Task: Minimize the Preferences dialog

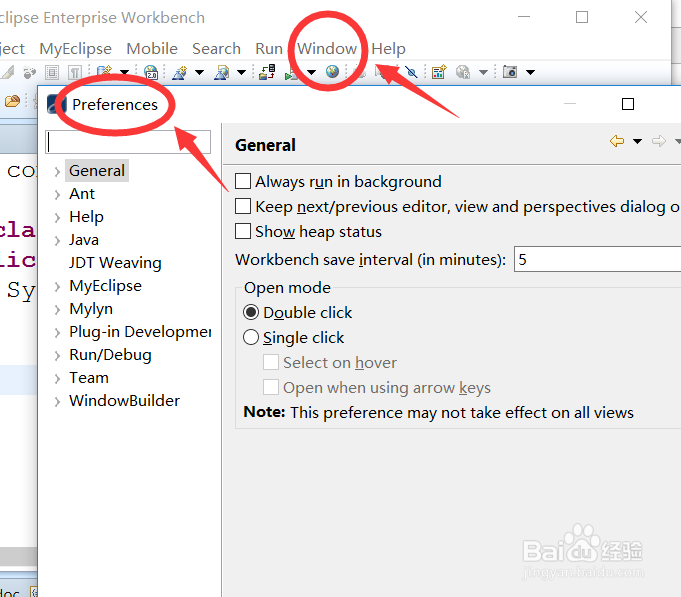Action: point(570,104)
